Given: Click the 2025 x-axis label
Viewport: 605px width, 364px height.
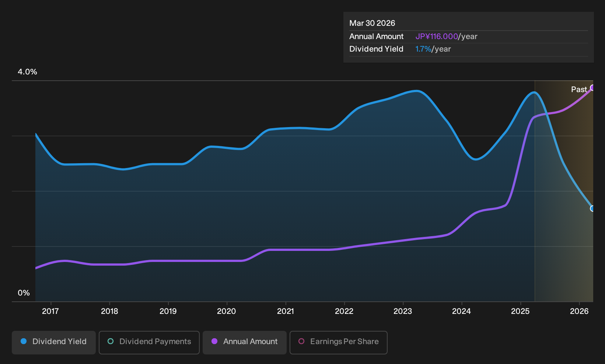Looking at the screenshot, I should point(520,311).
